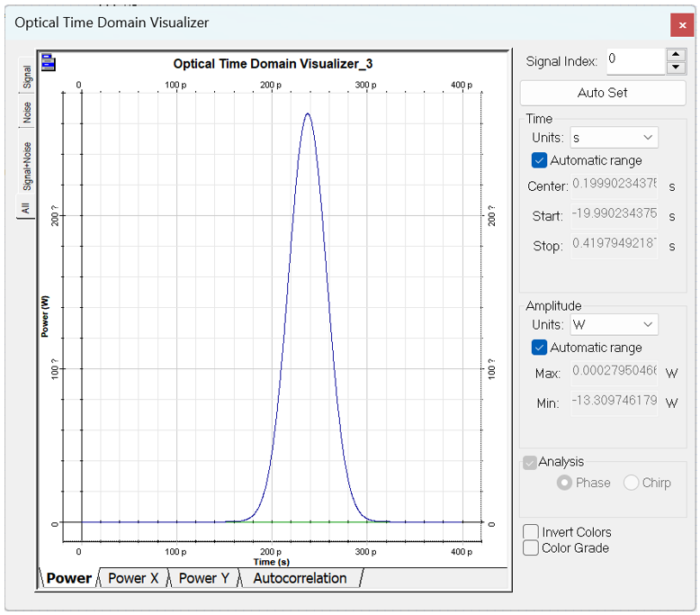700x615 pixels.
Task: Toggle Automatic range under Amplitude
Action: coord(539,348)
